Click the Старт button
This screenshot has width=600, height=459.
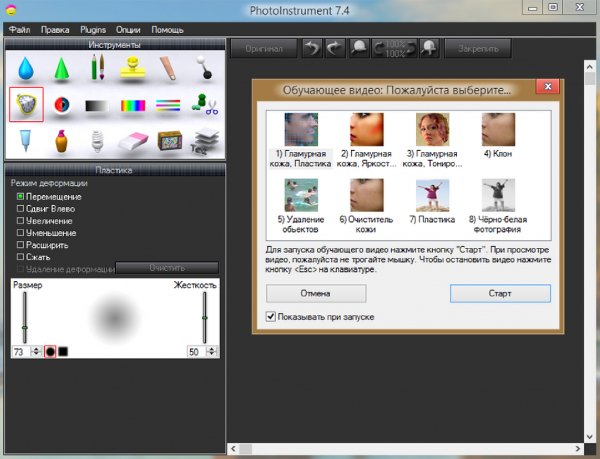pos(500,293)
